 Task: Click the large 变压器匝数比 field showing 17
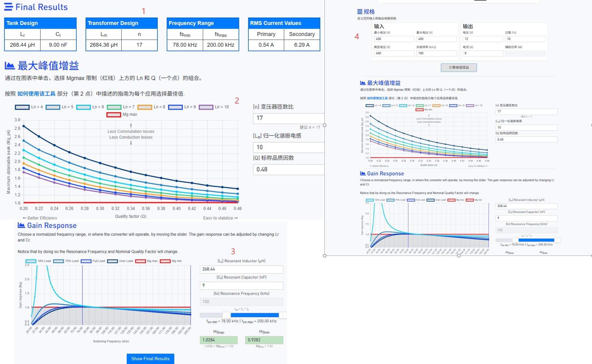(x=288, y=118)
